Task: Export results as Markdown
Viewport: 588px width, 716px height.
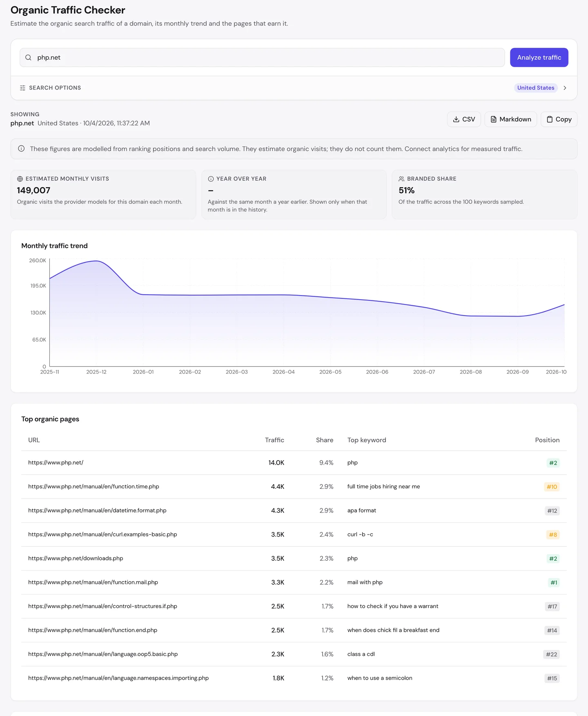Action: pos(510,119)
